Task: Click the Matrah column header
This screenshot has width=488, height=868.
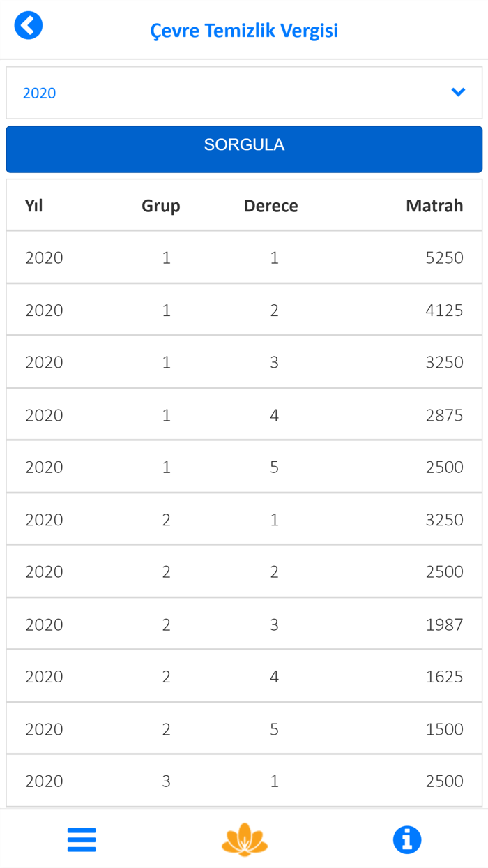Action: tap(434, 206)
